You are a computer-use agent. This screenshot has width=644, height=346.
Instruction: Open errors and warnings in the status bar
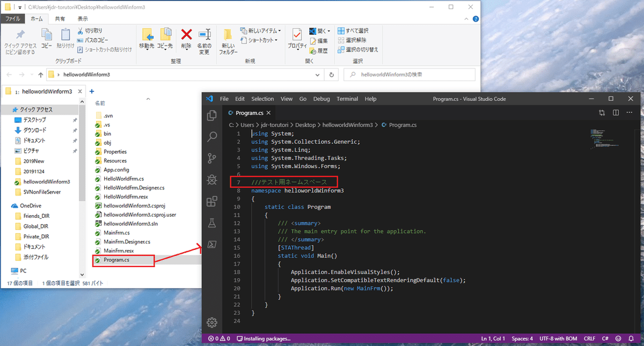click(x=219, y=338)
